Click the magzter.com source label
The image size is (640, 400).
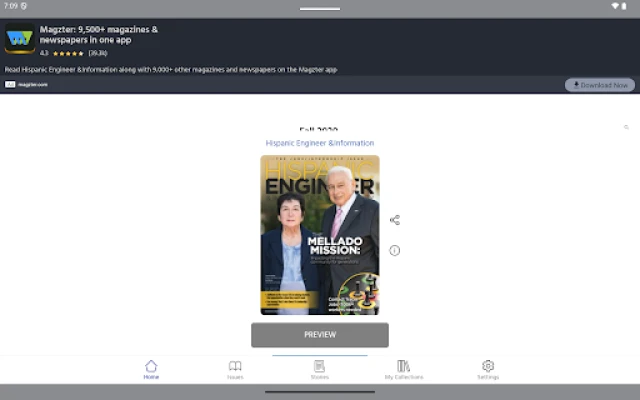coord(27,85)
